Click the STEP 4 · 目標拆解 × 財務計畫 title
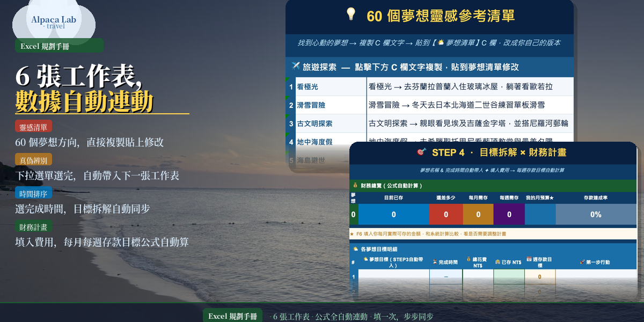 pos(499,153)
